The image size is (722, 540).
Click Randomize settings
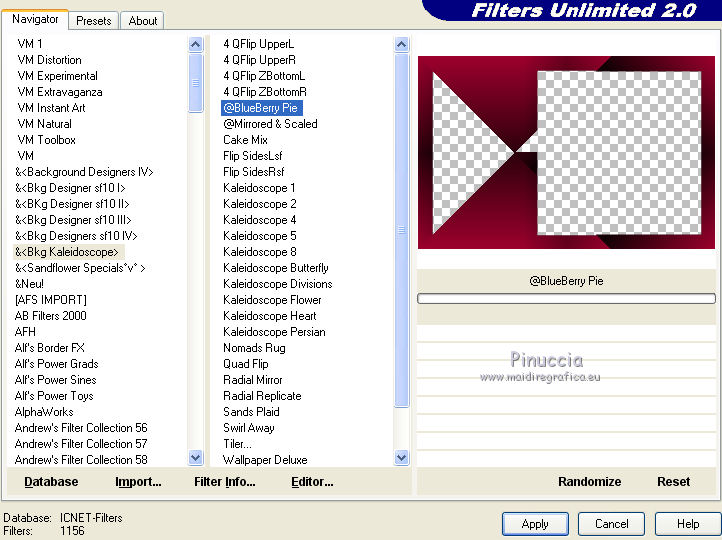589,482
